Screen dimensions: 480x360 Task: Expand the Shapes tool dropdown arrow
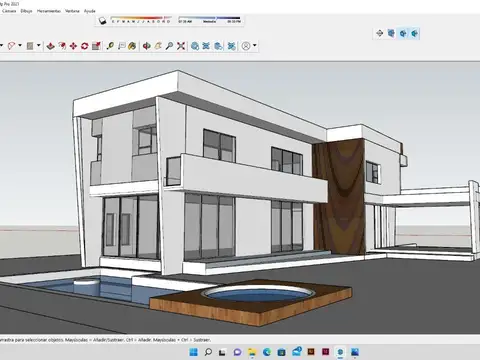coord(39,45)
